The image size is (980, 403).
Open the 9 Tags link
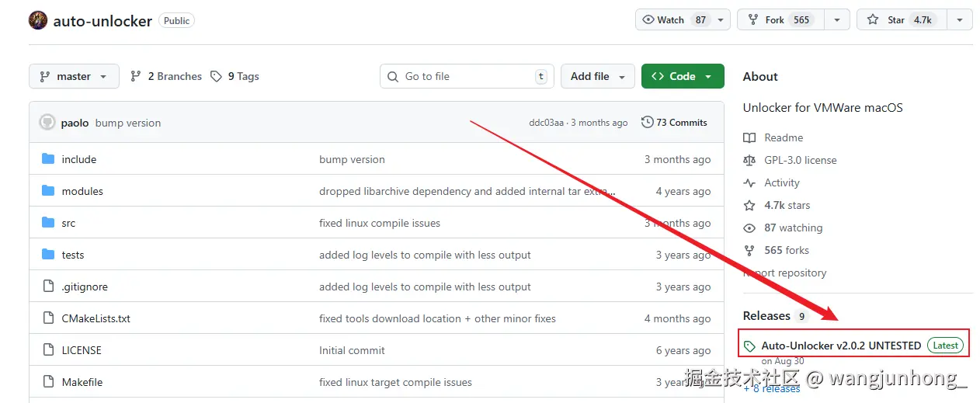(x=235, y=76)
